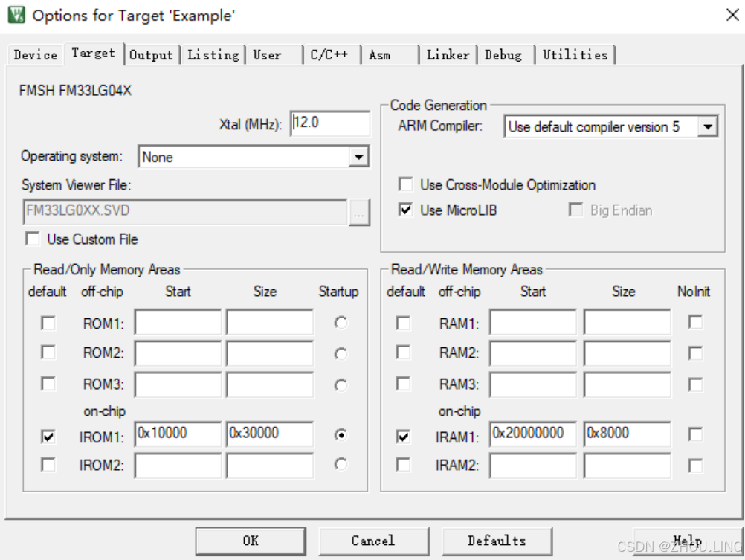Click the IRAM1 Size field with 0x8000
745x560 pixels.
tap(628, 434)
